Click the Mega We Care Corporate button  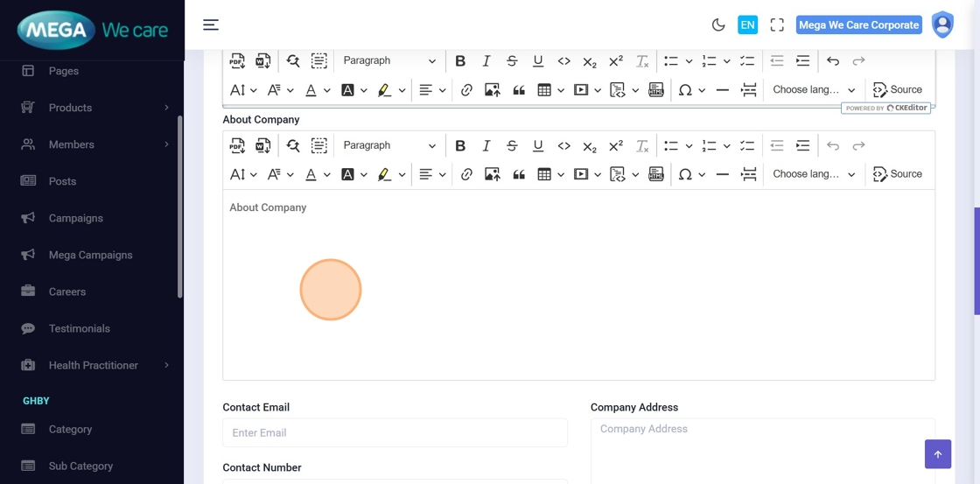point(858,25)
